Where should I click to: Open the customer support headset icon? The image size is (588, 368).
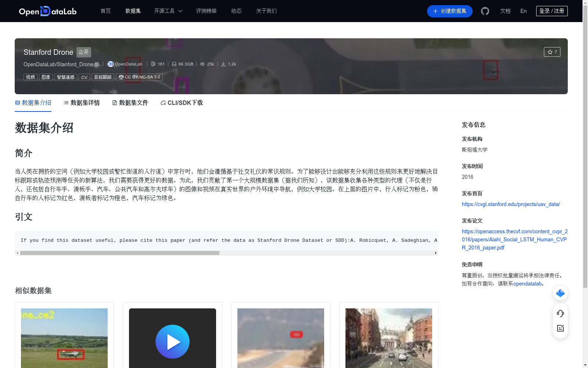click(x=560, y=313)
